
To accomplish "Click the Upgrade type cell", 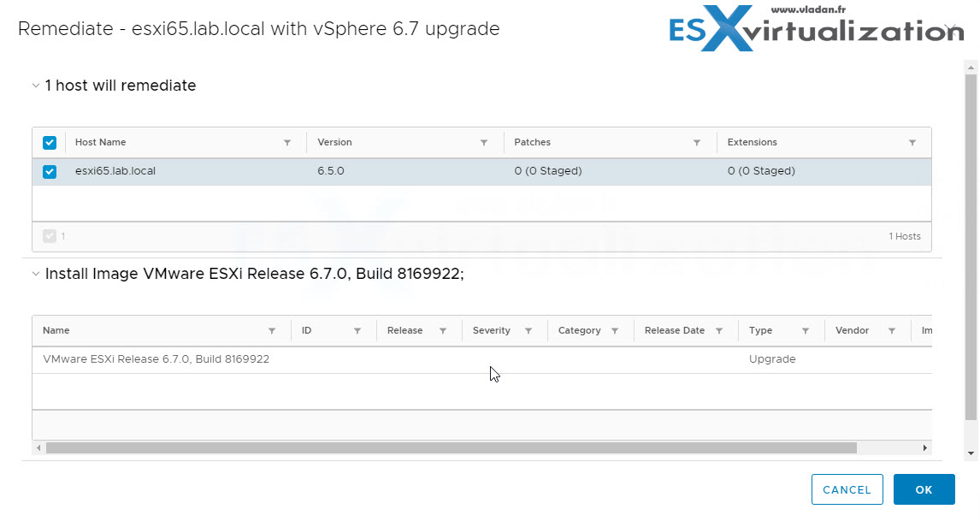I will tap(772, 359).
